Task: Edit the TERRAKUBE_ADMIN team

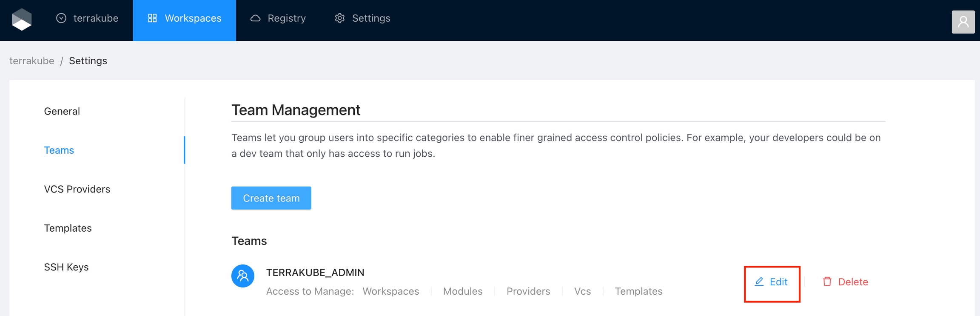Action: click(772, 282)
